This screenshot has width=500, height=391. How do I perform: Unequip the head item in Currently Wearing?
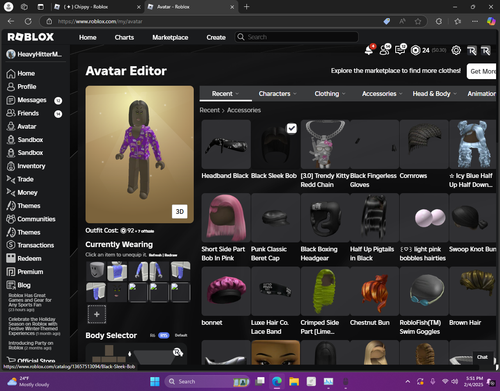(x=96, y=271)
